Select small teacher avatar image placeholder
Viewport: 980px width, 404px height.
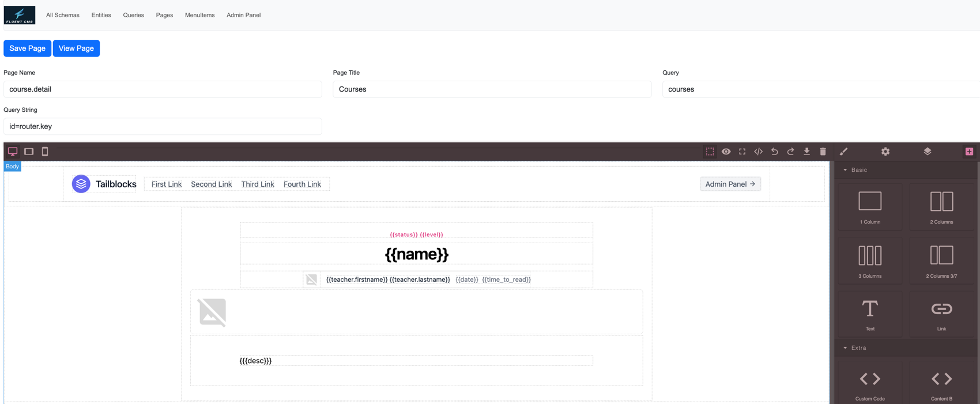[311, 280]
